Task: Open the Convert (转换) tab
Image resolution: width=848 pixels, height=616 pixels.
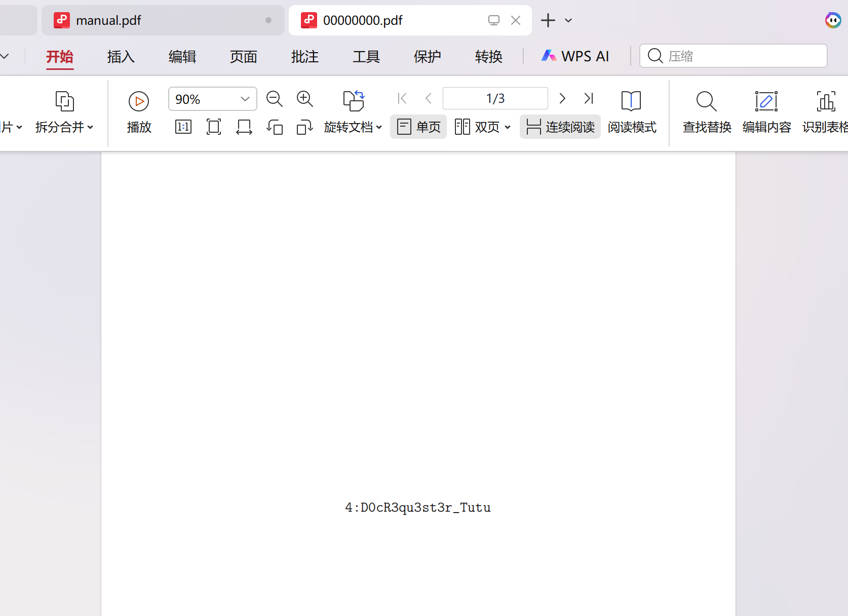Action: (x=489, y=56)
